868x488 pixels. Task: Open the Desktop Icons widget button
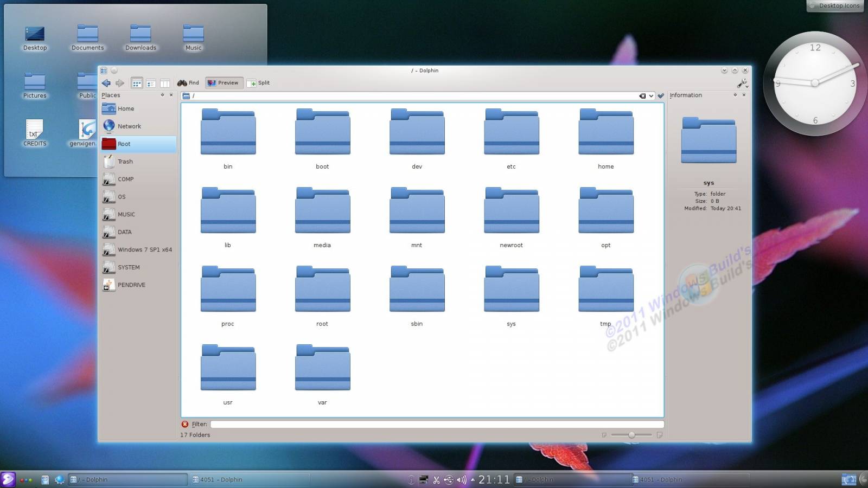(835, 6)
